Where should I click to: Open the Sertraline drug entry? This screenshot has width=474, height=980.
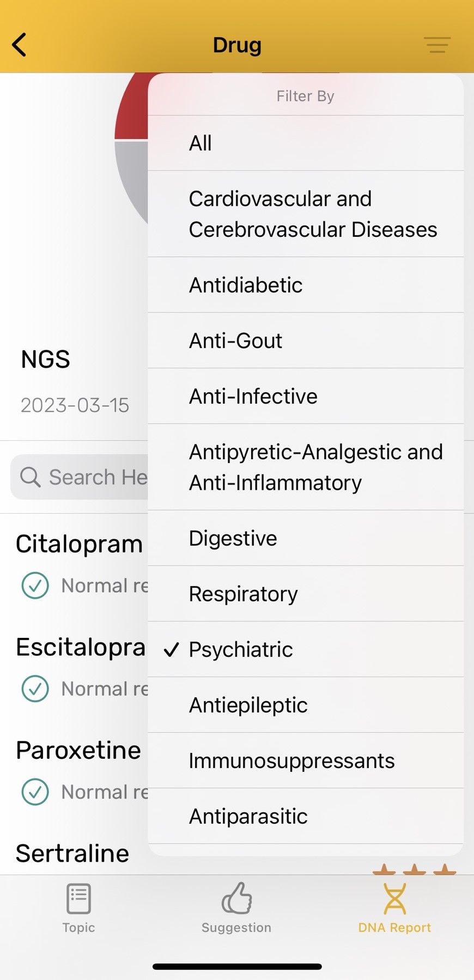tap(72, 853)
